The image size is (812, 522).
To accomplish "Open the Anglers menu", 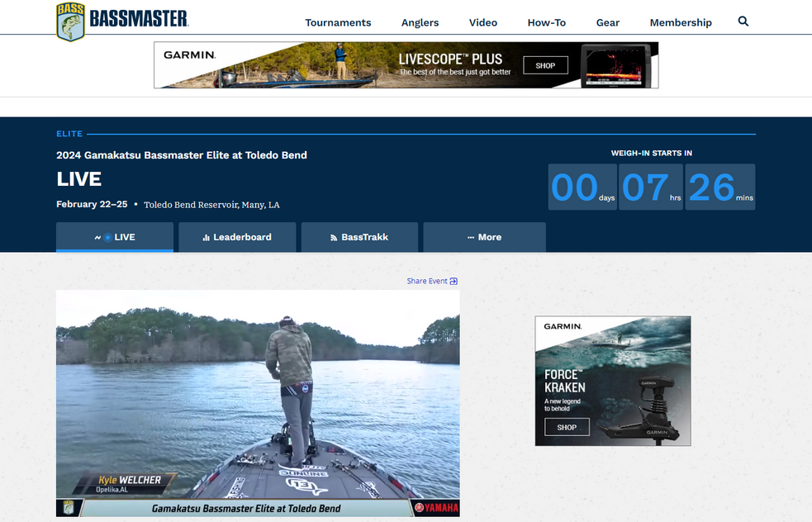I will [x=420, y=23].
